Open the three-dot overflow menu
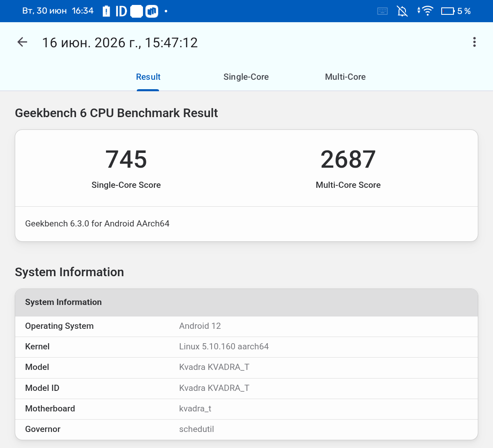 474,42
